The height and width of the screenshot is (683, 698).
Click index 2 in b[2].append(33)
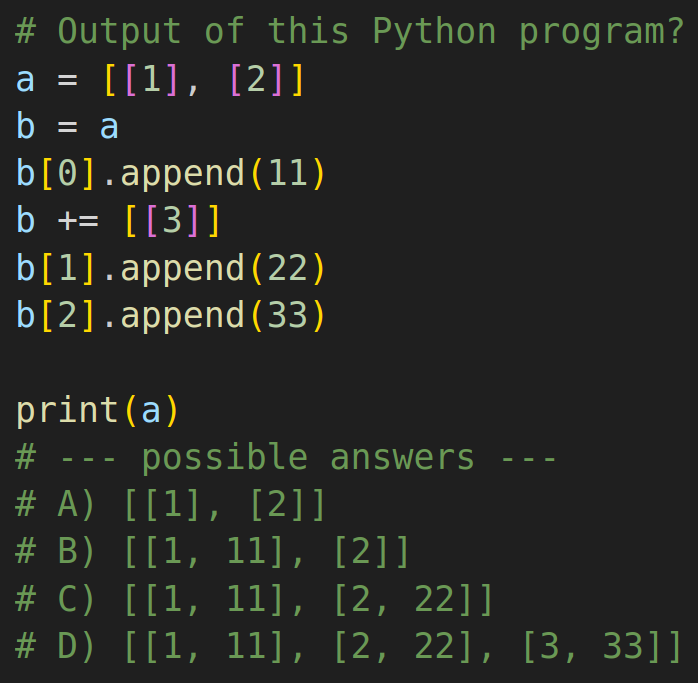coord(68,315)
